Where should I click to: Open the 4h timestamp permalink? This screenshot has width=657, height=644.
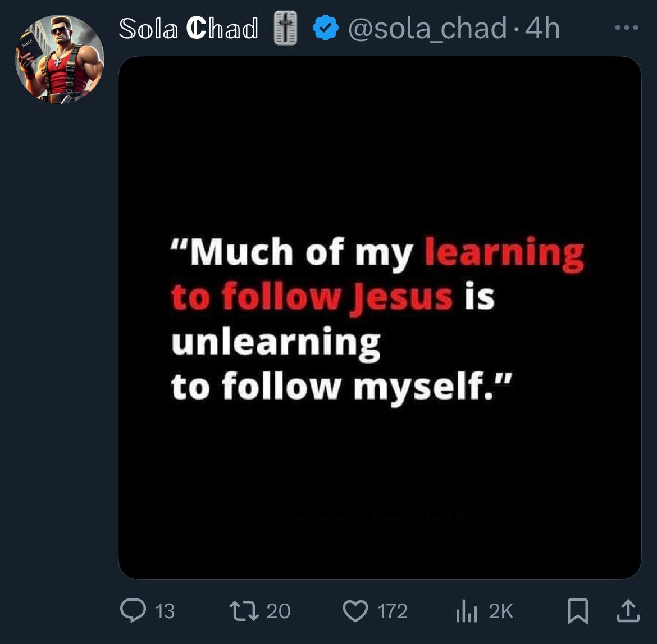click(542, 28)
